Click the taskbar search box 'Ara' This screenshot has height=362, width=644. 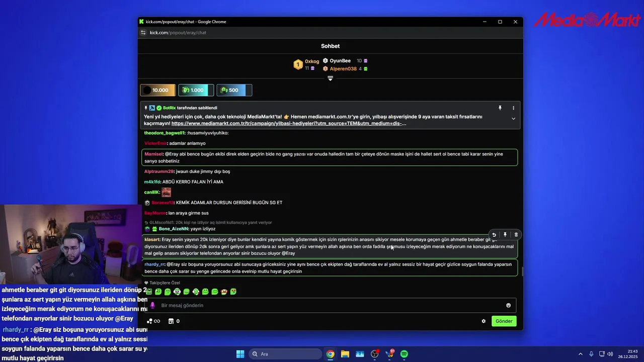[285, 354]
